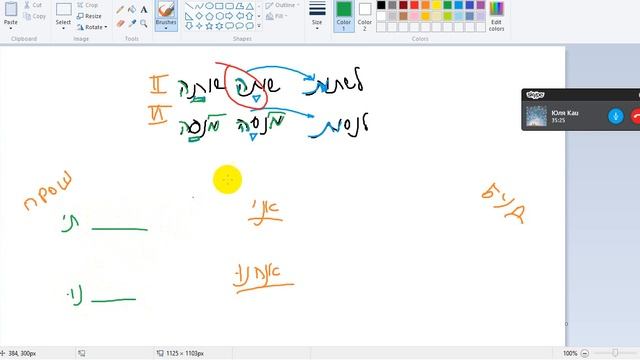Pick the orange color swatch

[x=425, y=5]
